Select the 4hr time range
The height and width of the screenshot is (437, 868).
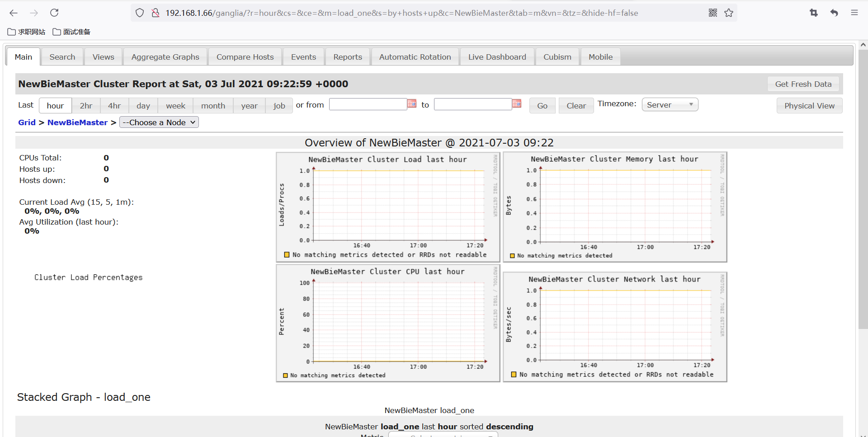click(x=114, y=106)
